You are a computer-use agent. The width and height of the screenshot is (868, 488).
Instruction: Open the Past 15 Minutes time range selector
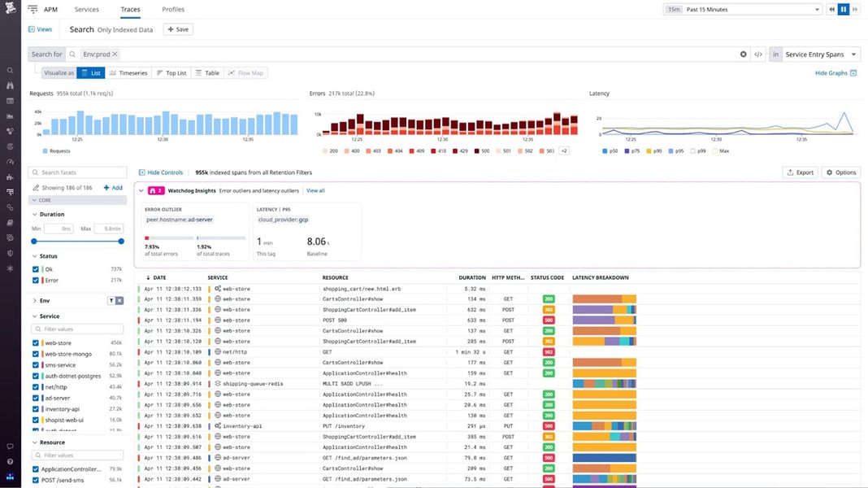point(740,9)
